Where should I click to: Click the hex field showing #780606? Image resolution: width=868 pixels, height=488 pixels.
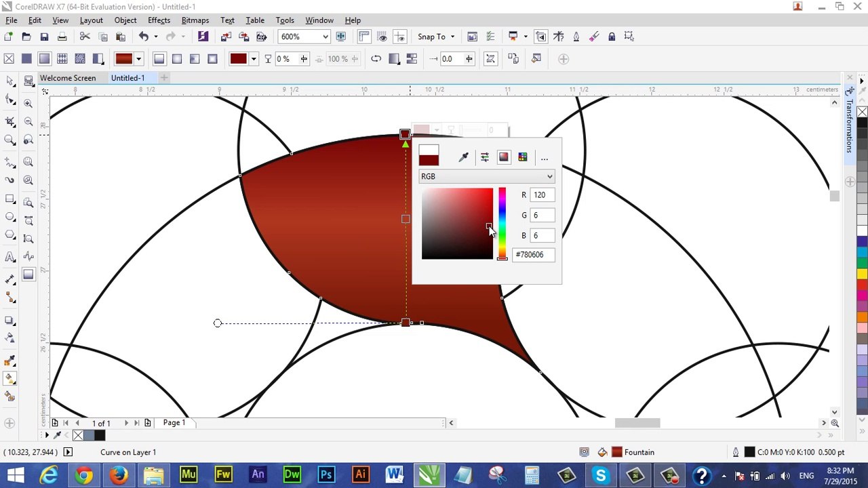pos(534,255)
